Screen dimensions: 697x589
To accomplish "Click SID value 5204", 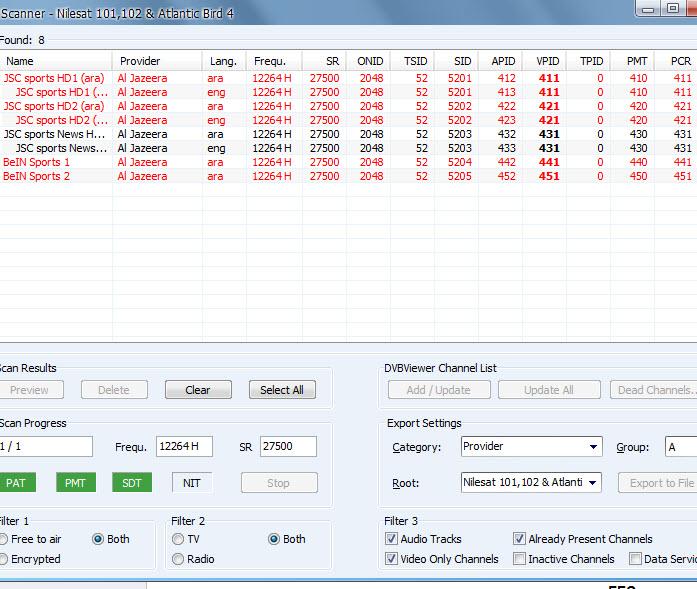I will [460, 162].
